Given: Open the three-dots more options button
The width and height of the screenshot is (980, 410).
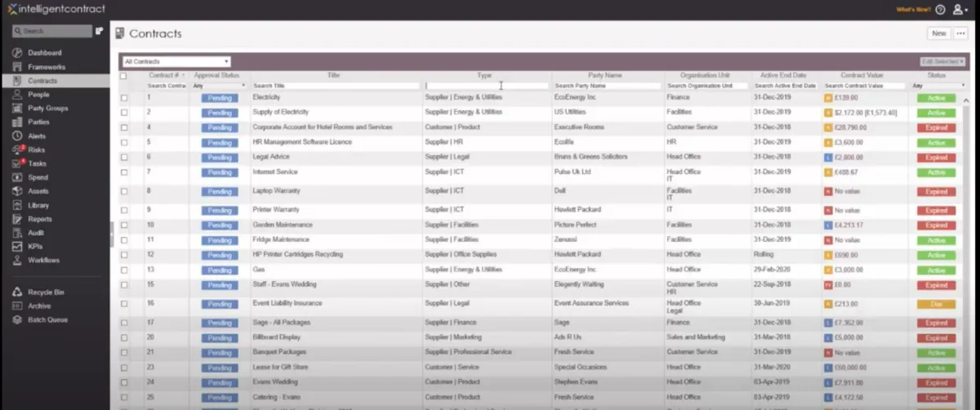Looking at the screenshot, I should pyautogui.click(x=960, y=33).
